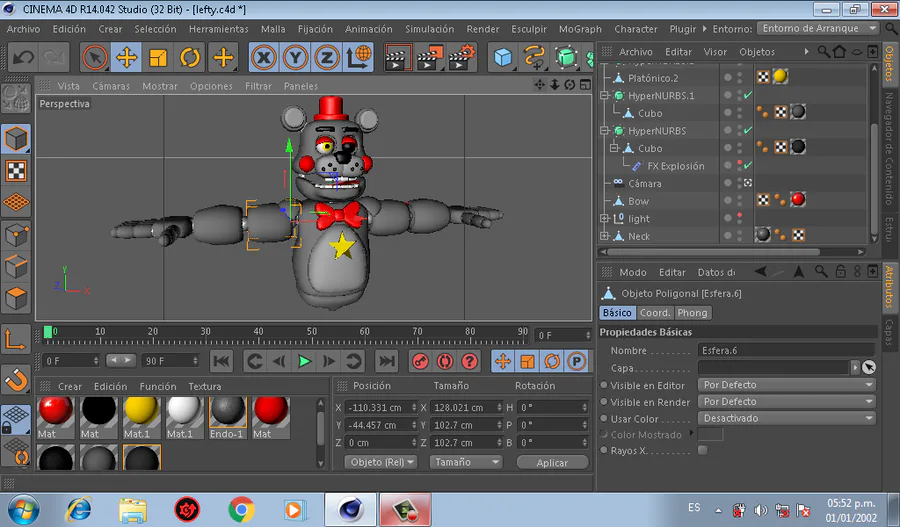This screenshot has width=900, height=527.
Task: Open the Archivo menu
Action: coord(24,29)
